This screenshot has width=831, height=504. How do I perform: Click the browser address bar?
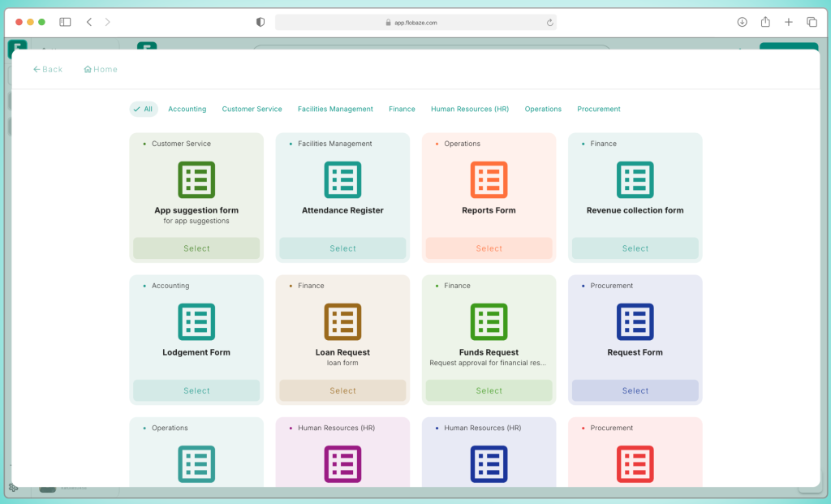click(x=415, y=23)
